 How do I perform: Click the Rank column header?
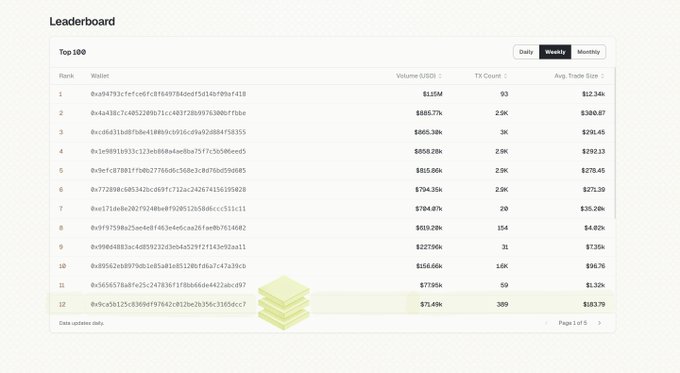66,76
